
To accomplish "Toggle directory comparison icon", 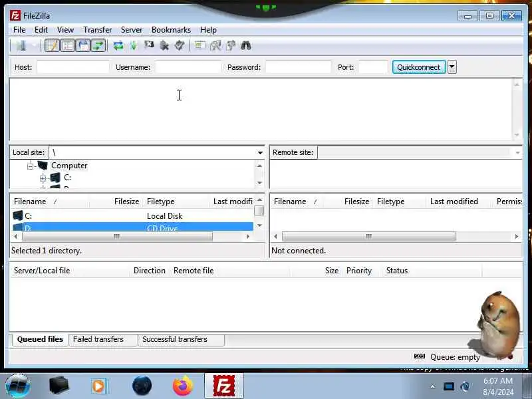I will tap(215, 45).
